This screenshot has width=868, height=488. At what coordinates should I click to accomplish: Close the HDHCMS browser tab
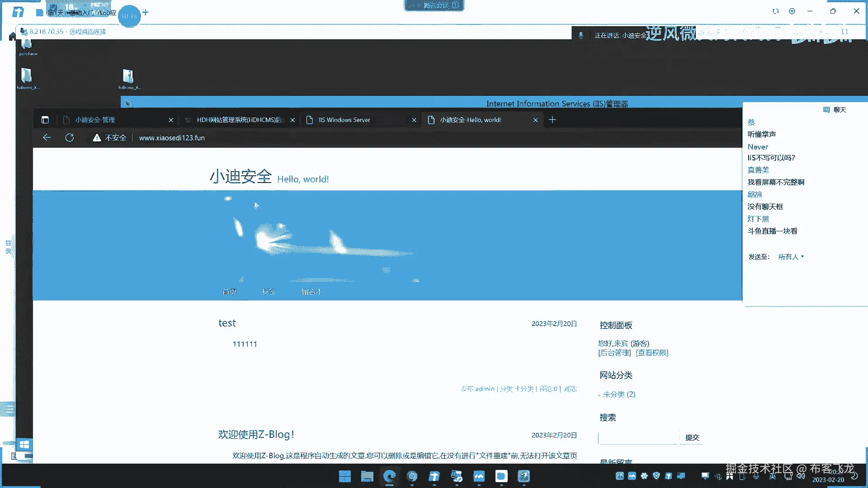point(292,120)
